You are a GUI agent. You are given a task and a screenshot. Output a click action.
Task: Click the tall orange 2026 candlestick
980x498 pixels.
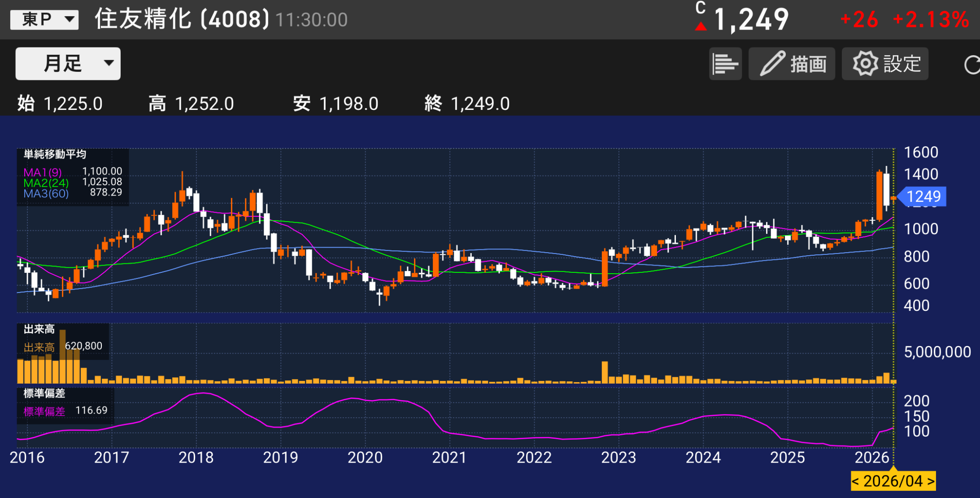(879, 195)
